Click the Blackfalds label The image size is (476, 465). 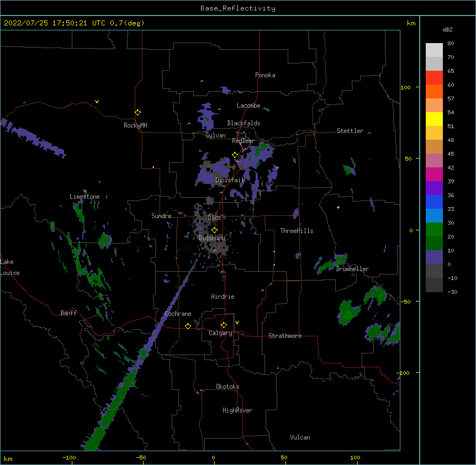(x=244, y=123)
